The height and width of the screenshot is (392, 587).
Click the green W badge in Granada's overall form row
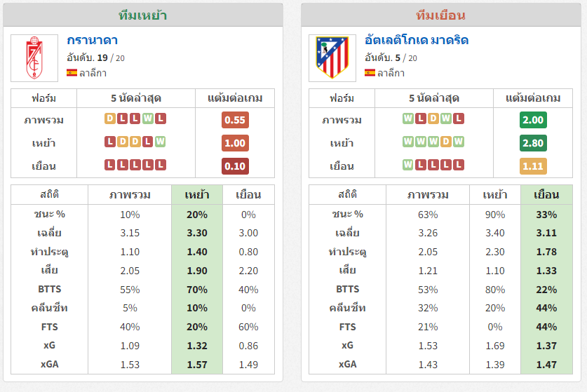tap(148, 119)
